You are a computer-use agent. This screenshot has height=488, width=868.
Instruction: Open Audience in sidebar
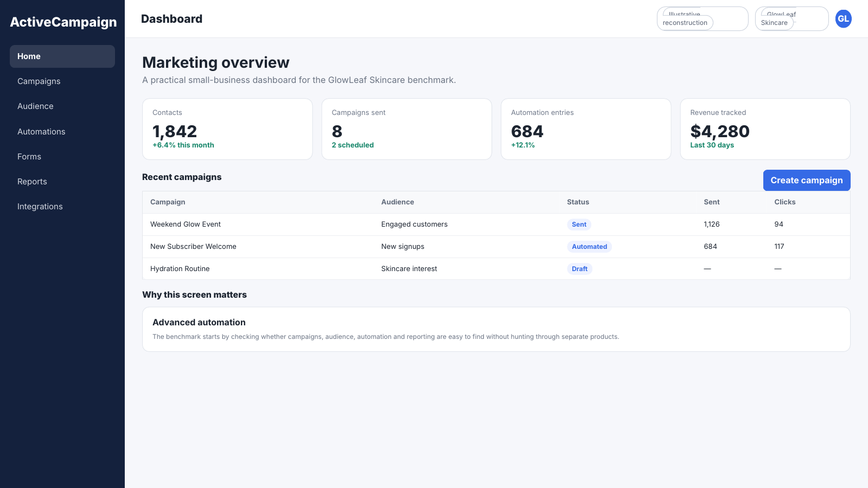click(x=62, y=106)
